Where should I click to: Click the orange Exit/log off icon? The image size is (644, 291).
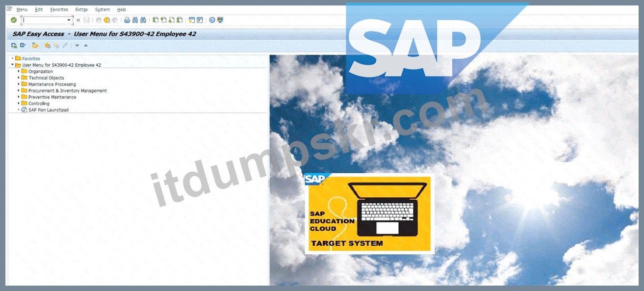(106, 20)
